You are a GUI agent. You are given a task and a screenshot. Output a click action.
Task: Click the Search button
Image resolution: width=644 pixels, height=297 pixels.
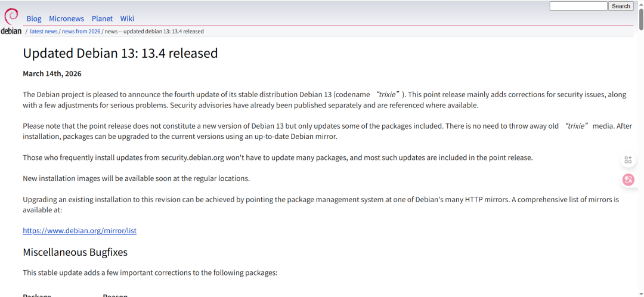coord(621,6)
